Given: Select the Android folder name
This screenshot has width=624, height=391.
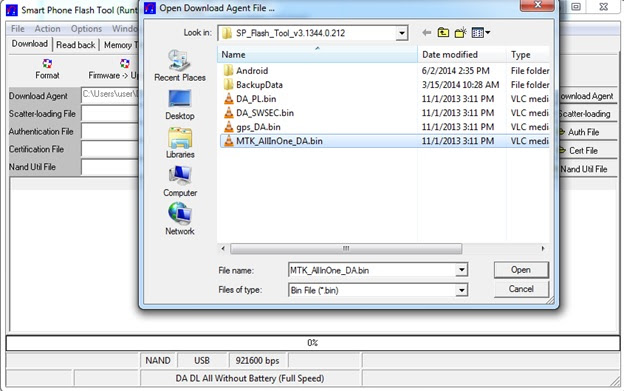Looking at the screenshot, I should (252, 71).
